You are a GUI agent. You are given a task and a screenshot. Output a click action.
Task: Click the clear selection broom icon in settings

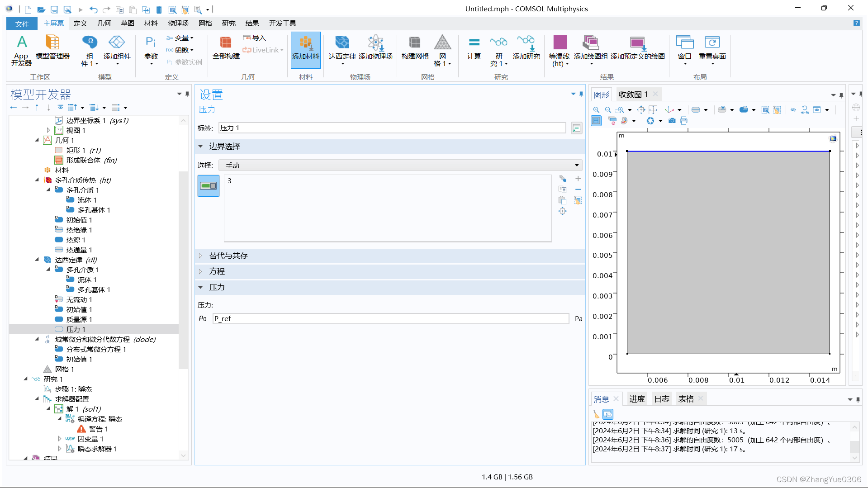pyautogui.click(x=578, y=200)
